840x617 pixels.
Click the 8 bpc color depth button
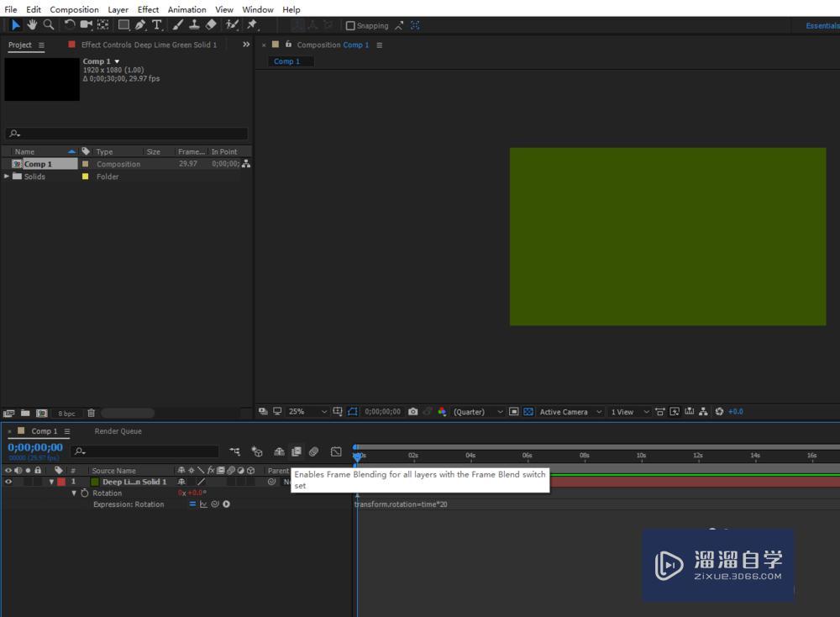point(66,414)
